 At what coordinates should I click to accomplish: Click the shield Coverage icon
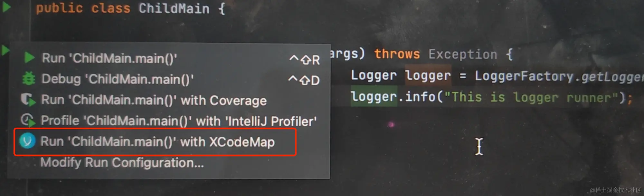[x=28, y=100]
